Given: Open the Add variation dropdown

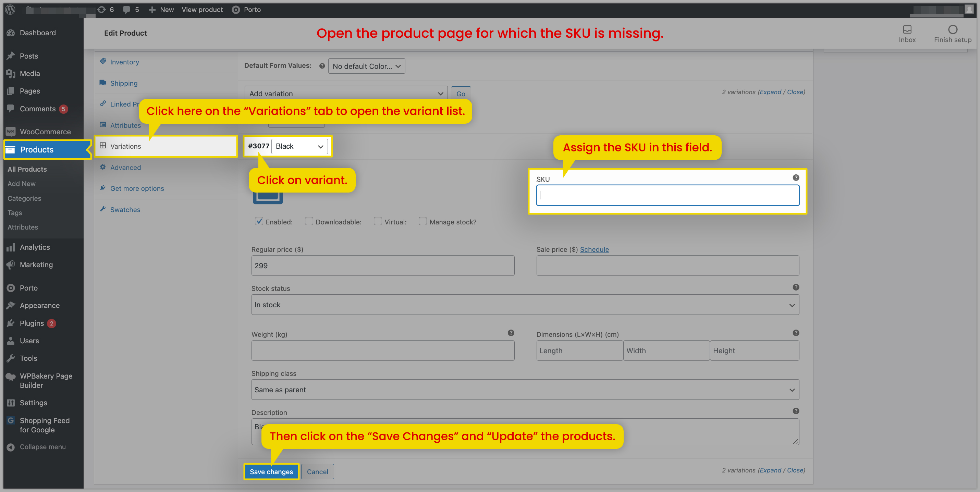Looking at the screenshot, I should (345, 94).
